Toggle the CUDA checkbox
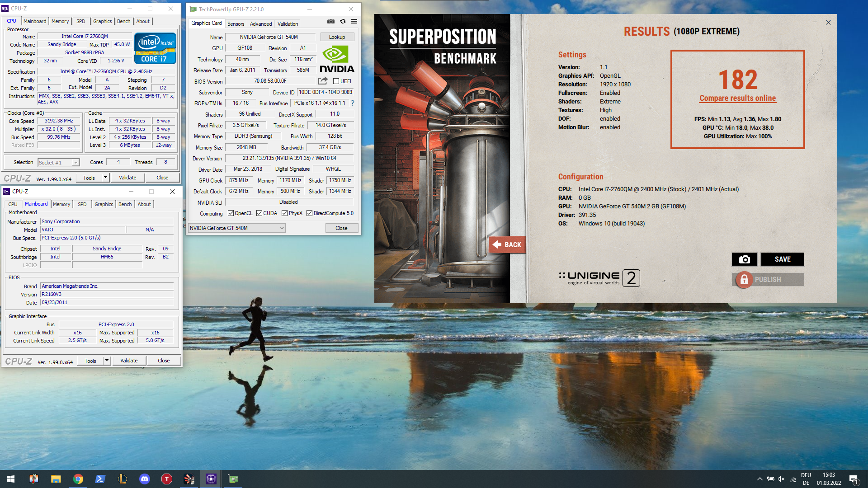 point(259,213)
